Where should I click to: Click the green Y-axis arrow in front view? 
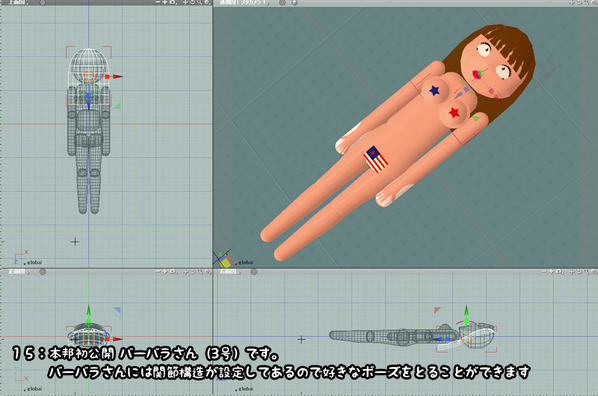coord(88,311)
